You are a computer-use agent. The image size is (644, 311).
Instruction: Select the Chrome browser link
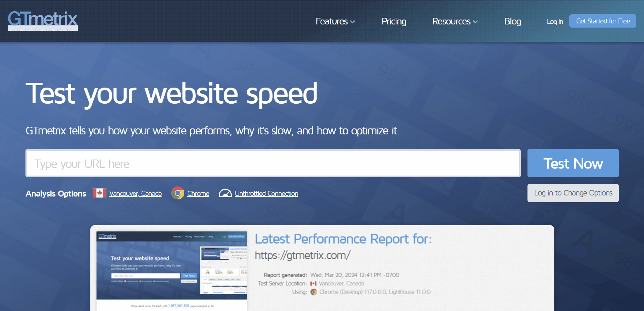click(198, 193)
